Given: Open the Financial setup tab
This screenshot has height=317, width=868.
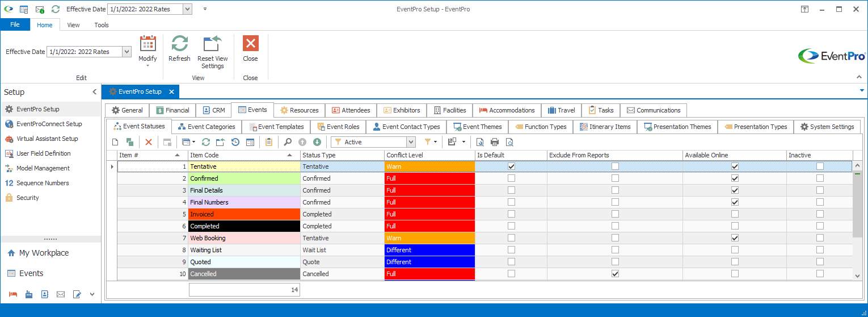Looking at the screenshot, I should click(172, 110).
